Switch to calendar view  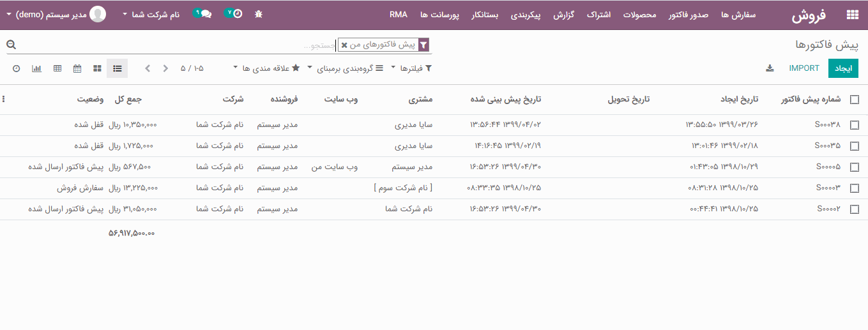[77, 68]
